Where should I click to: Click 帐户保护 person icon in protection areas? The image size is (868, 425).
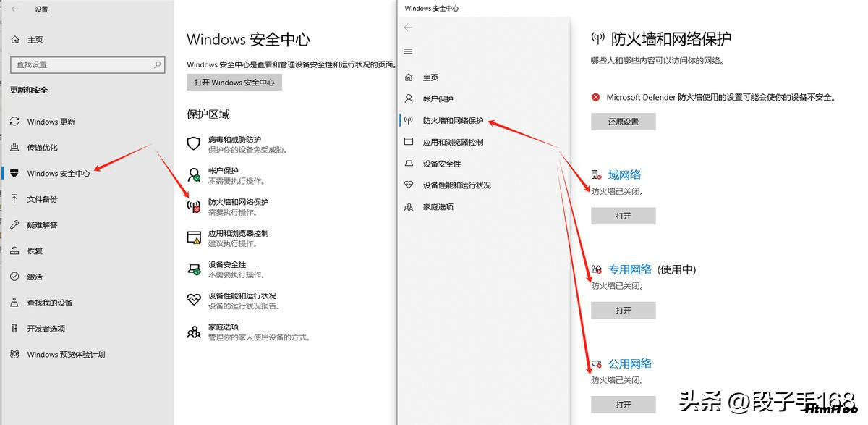[x=193, y=174]
